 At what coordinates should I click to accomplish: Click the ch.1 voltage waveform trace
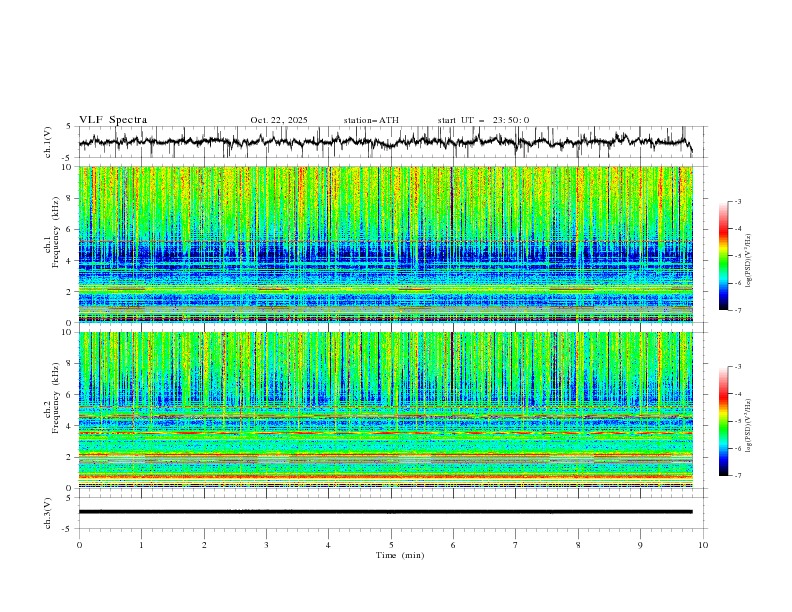tap(385, 142)
